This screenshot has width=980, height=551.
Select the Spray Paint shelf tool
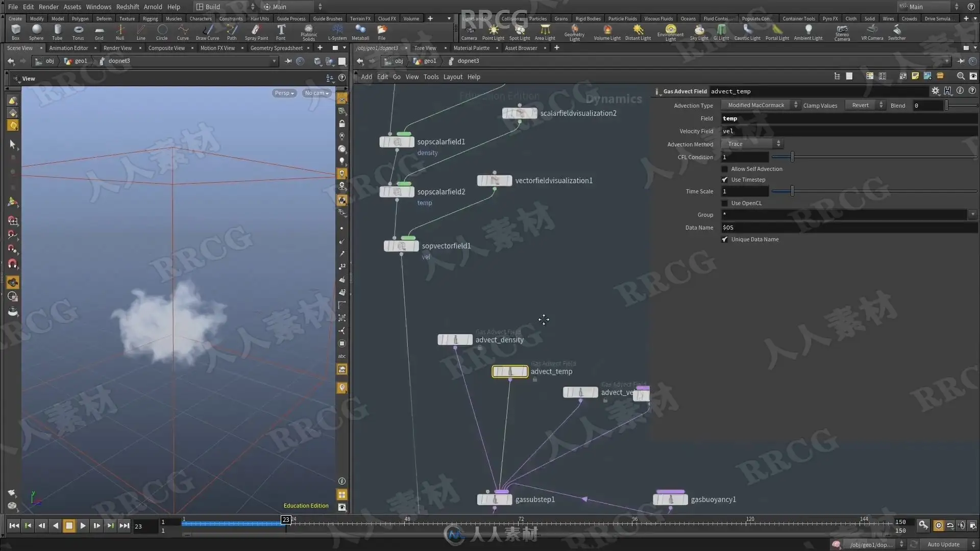(x=256, y=32)
